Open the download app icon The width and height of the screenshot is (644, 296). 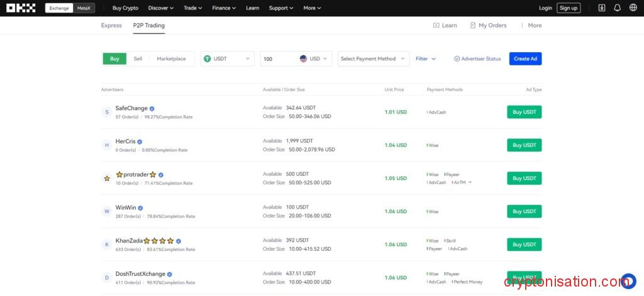click(602, 8)
